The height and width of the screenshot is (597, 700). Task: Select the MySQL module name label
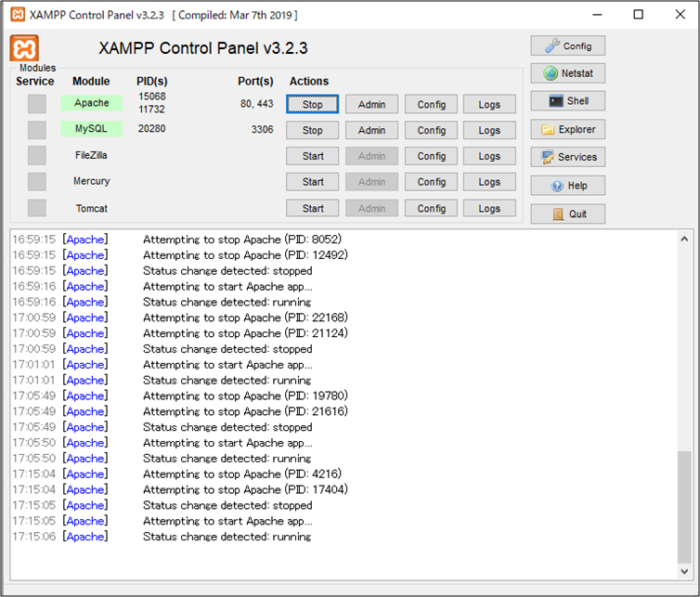[92, 129]
